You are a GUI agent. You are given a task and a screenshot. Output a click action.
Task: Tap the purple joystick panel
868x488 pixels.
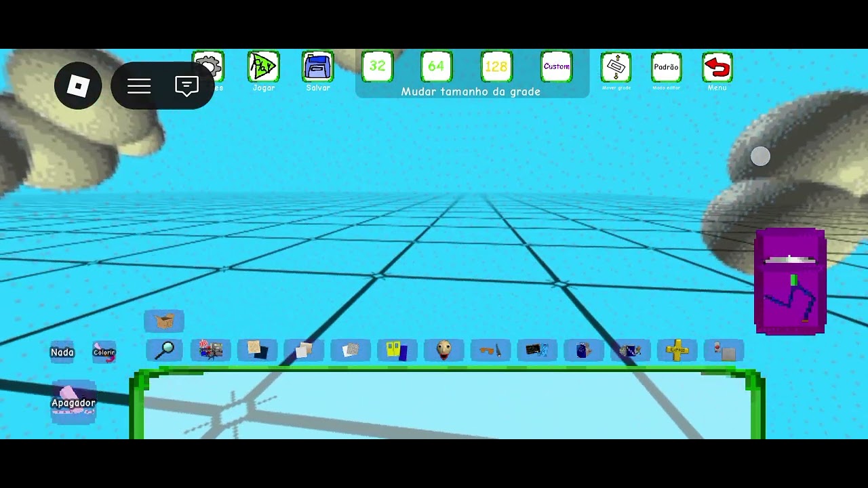[x=791, y=281]
